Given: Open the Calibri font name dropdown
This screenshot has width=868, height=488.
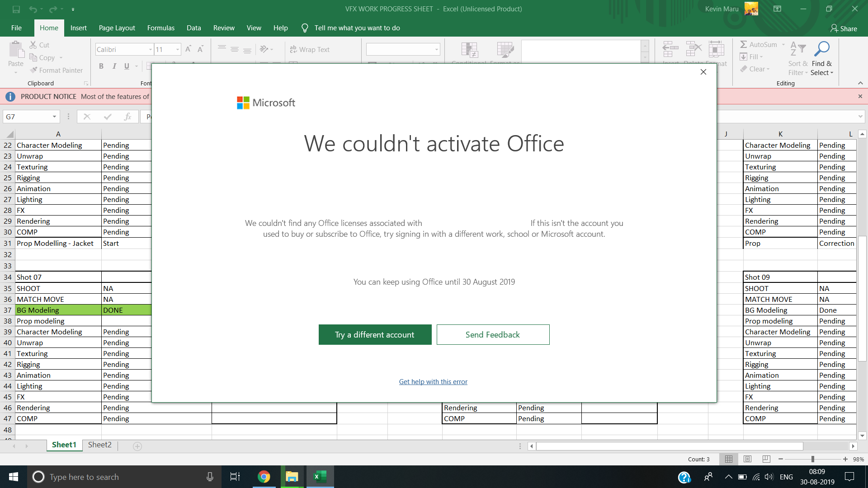Looking at the screenshot, I should pyautogui.click(x=151, y=49).
